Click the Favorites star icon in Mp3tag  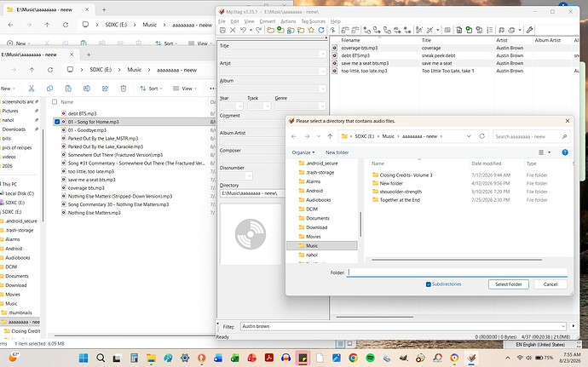(311, 30)
